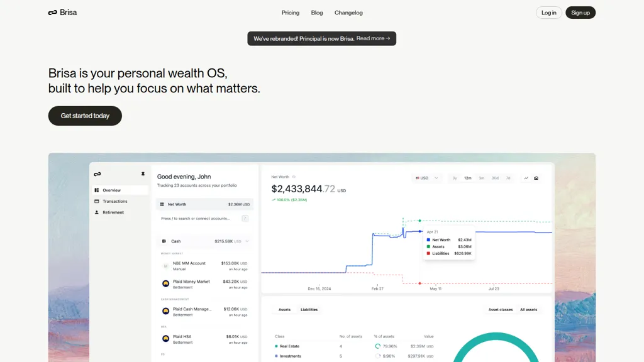Click Betterment icon beside Plaid Money Market
The image size is (644, 362).
click(165, 283)
